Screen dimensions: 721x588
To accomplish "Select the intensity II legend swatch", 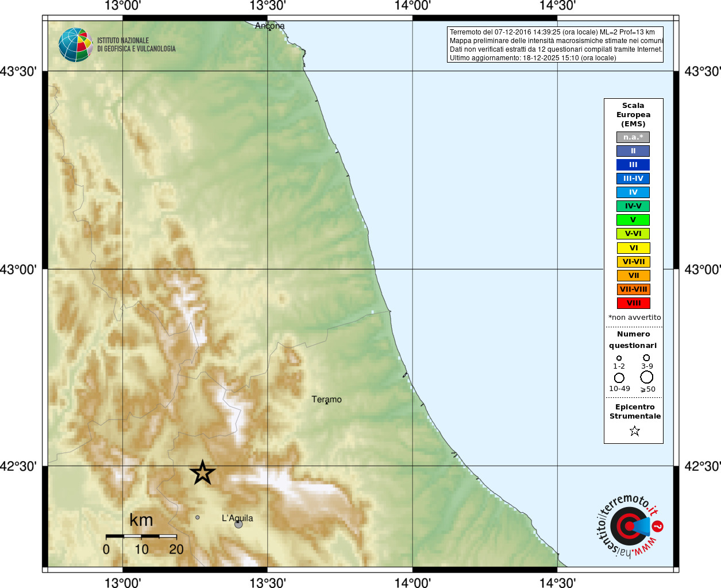I will (x=633, y=151).
